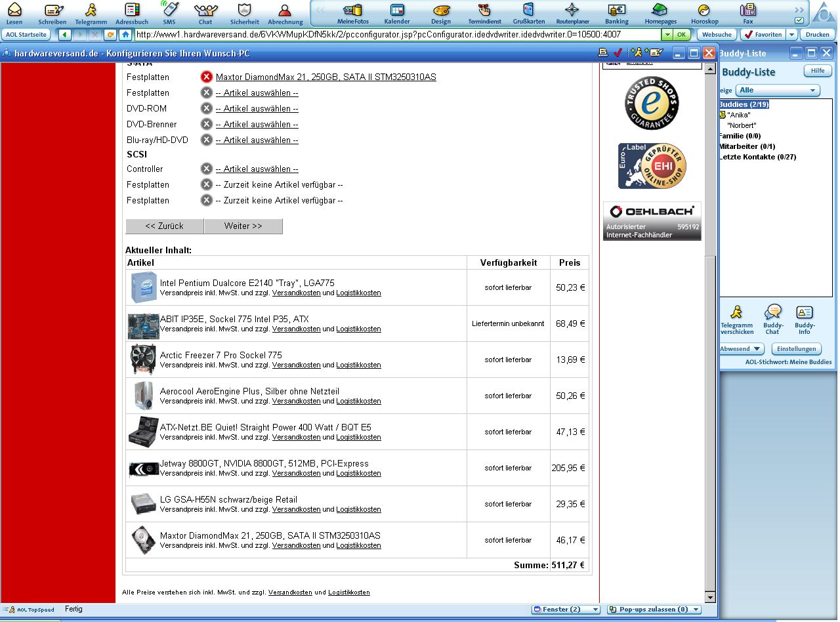This screenshot has height=622, width=840.
Task: Expand toolbar with the double-arrow chevron
Action: 799,10
